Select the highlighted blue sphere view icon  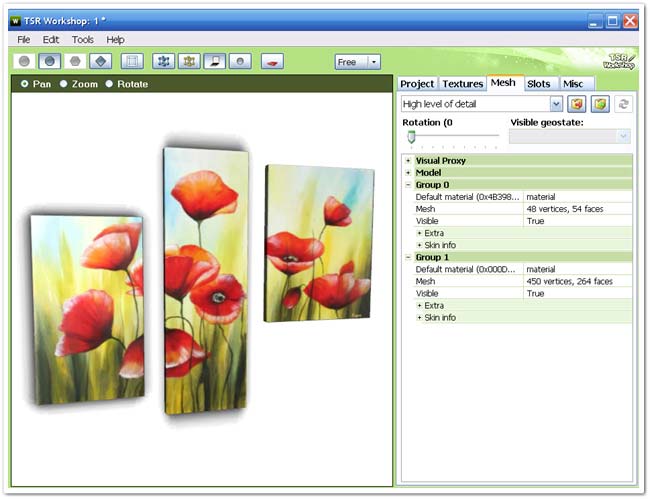pos(49,62)
